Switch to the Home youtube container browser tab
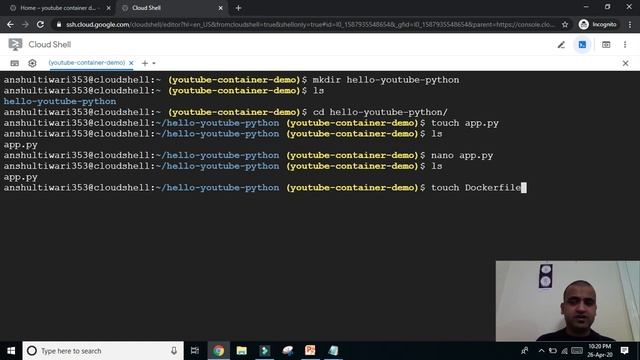This screenshot has width=640, height=360. pos(57,8)
